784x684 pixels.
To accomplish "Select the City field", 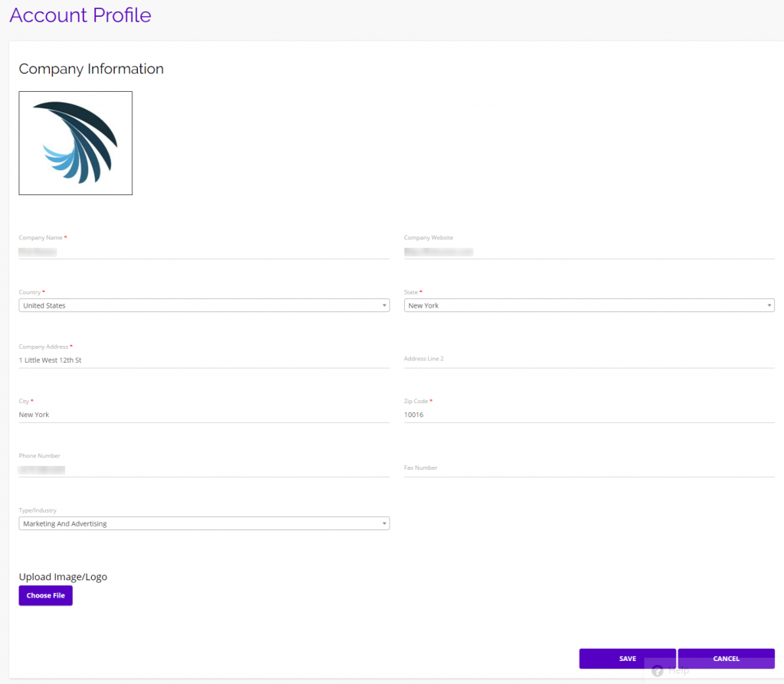I will [204, 414].
